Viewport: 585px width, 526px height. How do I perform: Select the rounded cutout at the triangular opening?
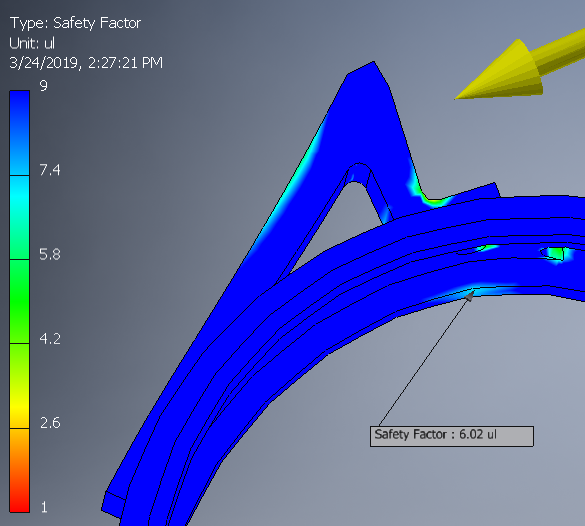pyautogui.click(x=359, y=173)
